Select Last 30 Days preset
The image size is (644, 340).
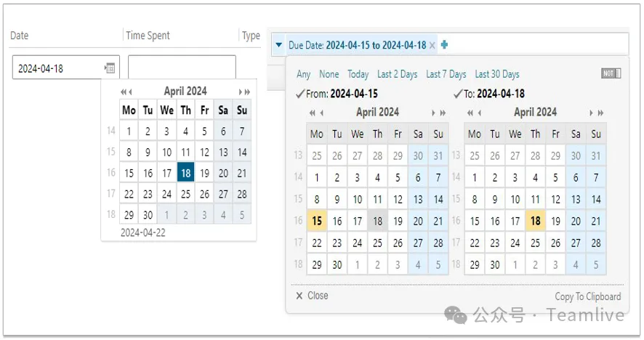497,74
